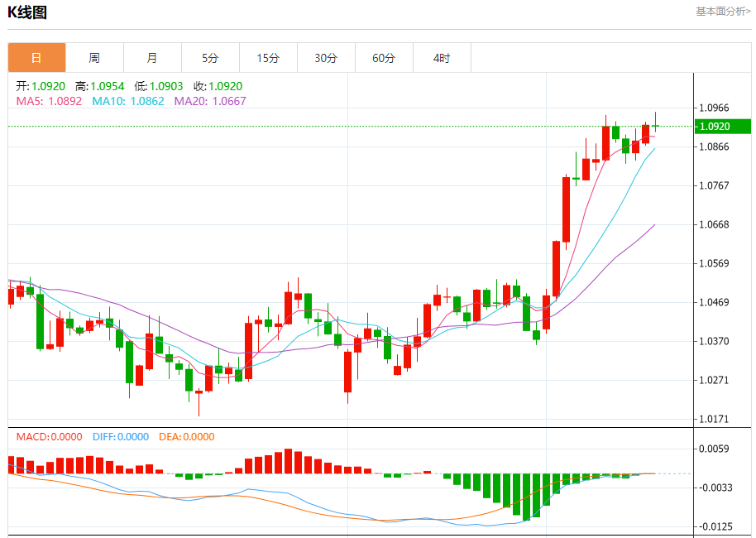Switch to the 4时 interval tab
756x538 pixels.
[x=442, y=58]
